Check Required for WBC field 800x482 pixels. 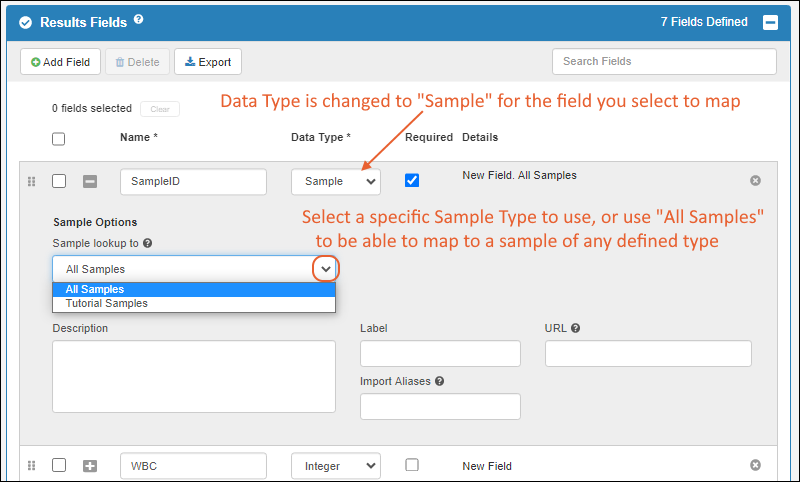pyautogui.click(x=412, y=465)
